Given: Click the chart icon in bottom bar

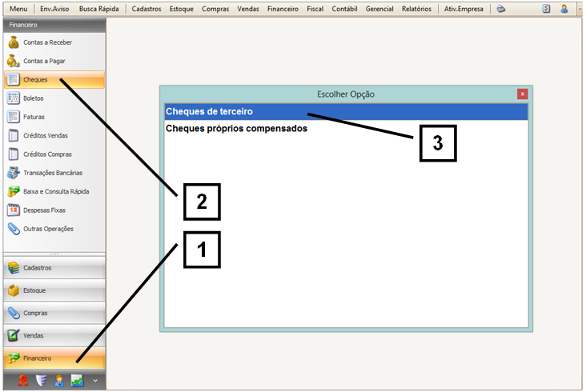Looking at the screenshot, I should point(77,380).
